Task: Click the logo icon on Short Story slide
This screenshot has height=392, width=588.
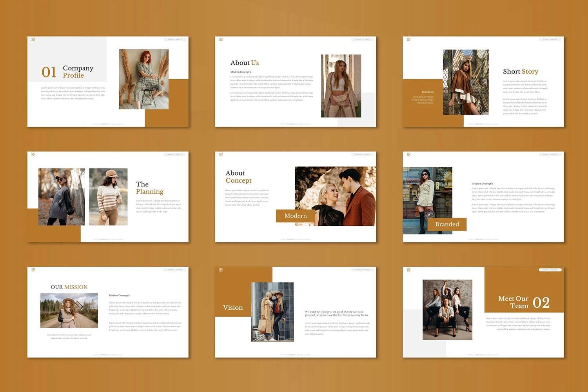Action: click(409, 40)
